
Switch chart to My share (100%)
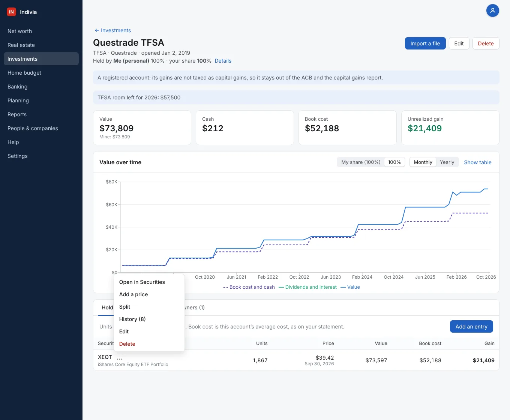[361, 162]
